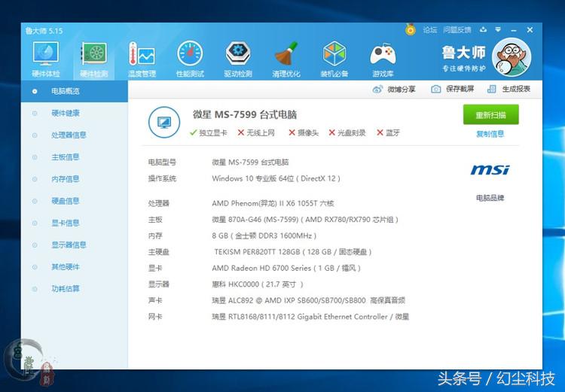This screenshot has width=565, height=392.
Task: Click the medal icon in title bar
Action: (410, 29)
